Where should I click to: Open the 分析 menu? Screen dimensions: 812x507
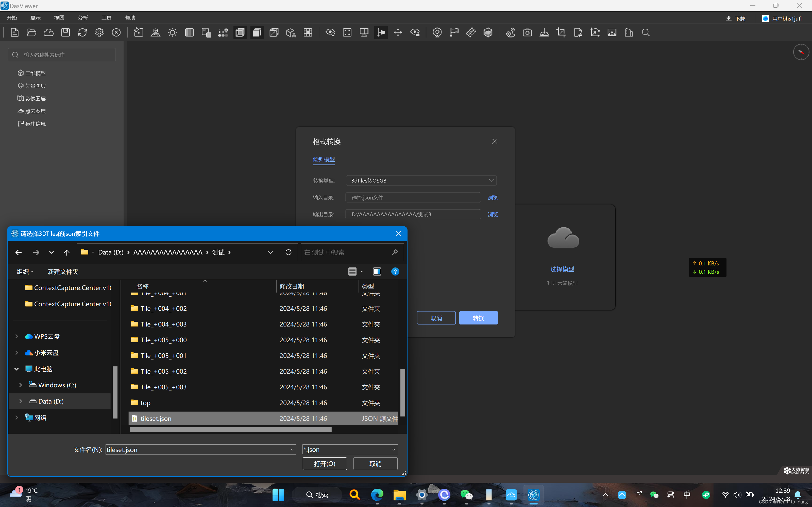(82, 18)
